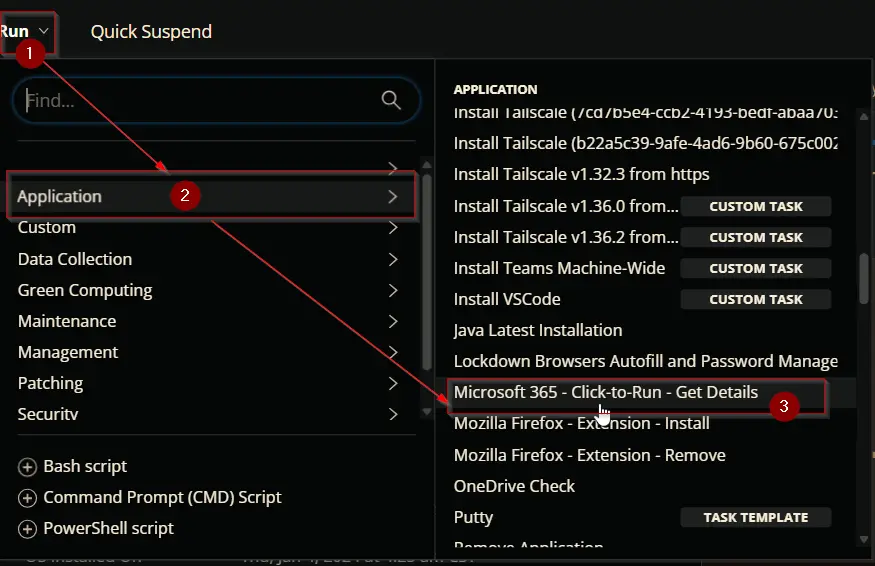Select Install Tailscale (b22a5c39...) task
875x566 pixels.
646,143
